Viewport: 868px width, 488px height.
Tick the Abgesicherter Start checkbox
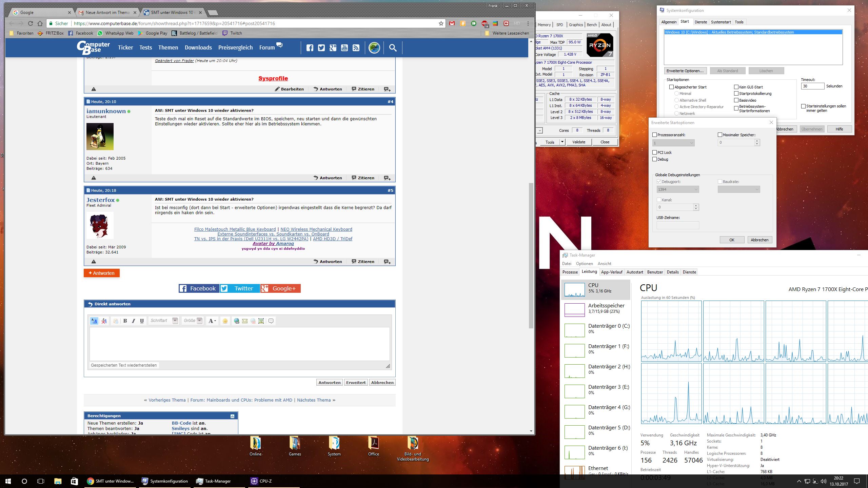point(671,87)
